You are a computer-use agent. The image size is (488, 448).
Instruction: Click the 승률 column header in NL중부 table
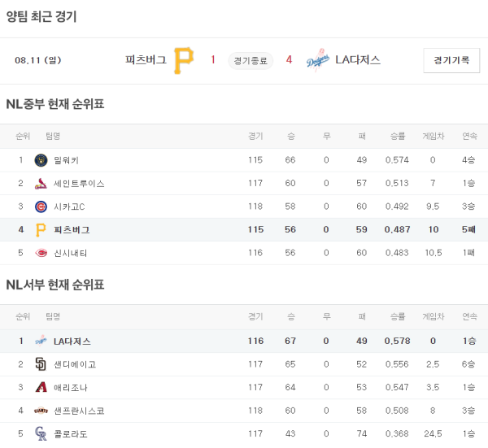[397, 136]
